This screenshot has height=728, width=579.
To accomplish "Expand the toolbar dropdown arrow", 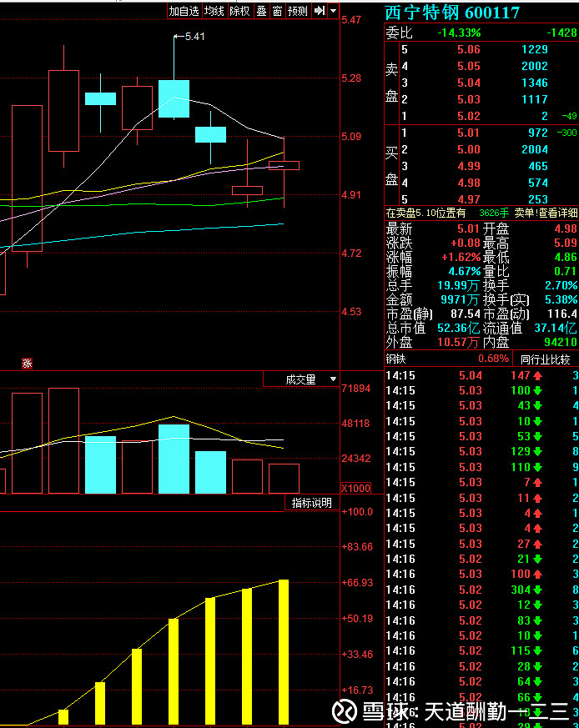I will [334, 11].
